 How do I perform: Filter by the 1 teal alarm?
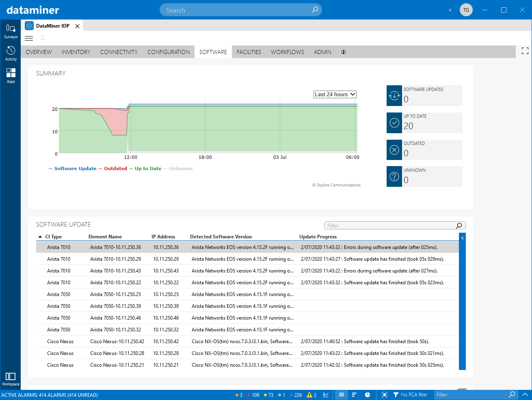[x=281, y=395]
